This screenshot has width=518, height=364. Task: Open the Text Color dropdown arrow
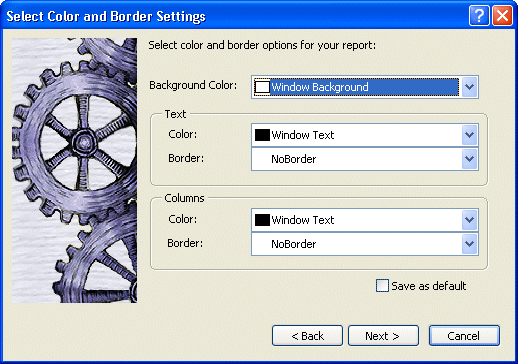(469, 135)
